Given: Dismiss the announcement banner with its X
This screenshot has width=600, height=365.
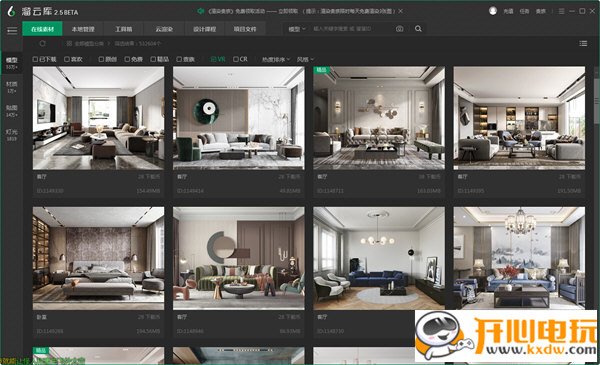Looking at the screenshot, I should pyautogui.click(x=401, y=11).
